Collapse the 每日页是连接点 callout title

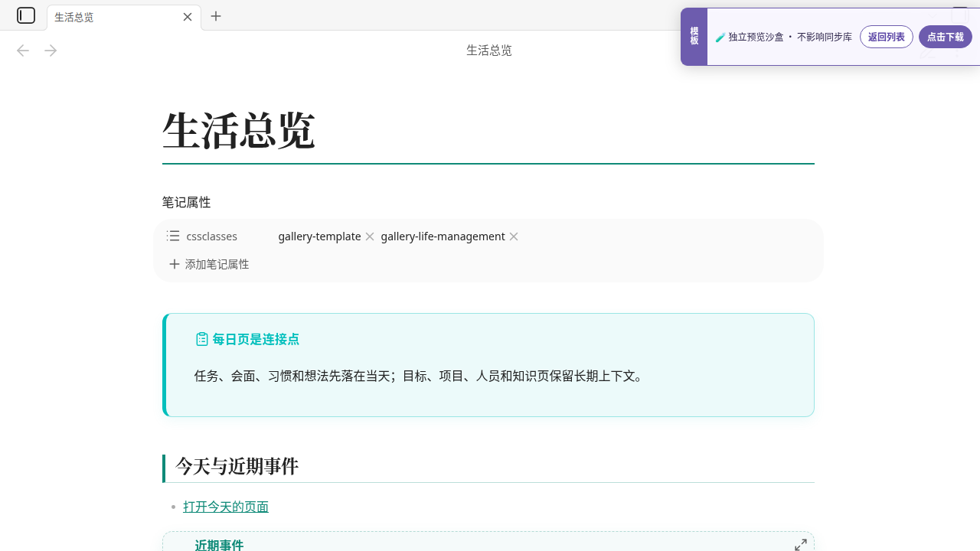coord(256,339)
